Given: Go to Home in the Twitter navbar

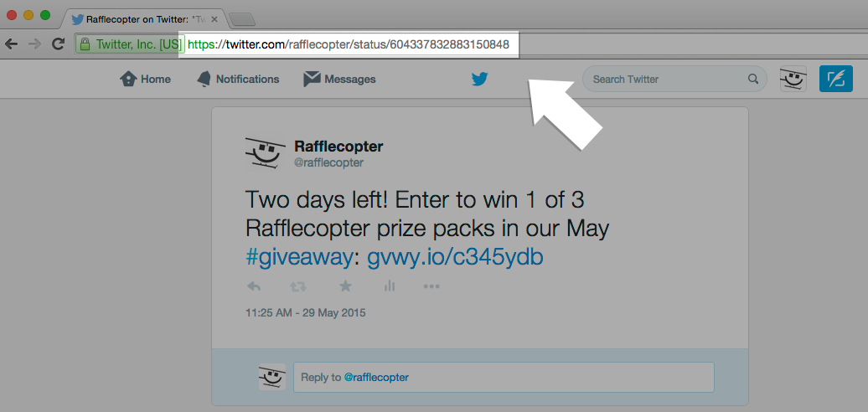Looking at the screenshot, I should (x=145, y=79).
